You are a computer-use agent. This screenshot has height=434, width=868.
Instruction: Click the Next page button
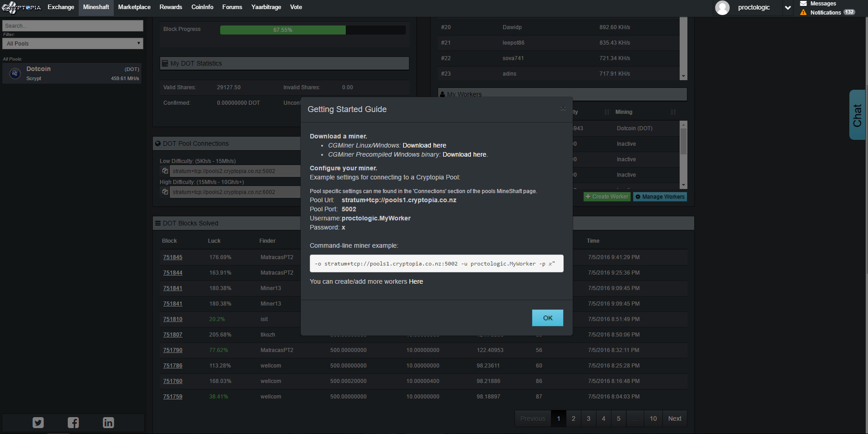(675, 419)
